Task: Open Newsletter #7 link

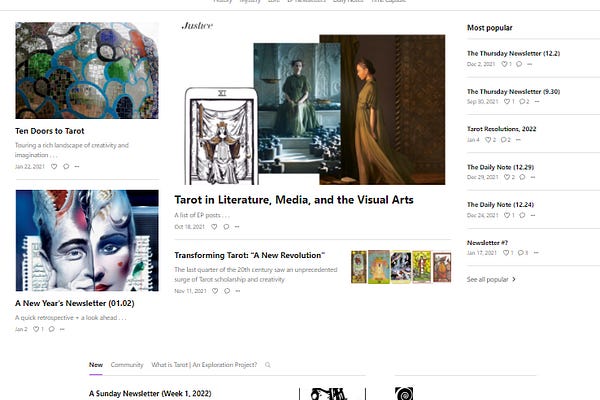Action: click(487, 243)
